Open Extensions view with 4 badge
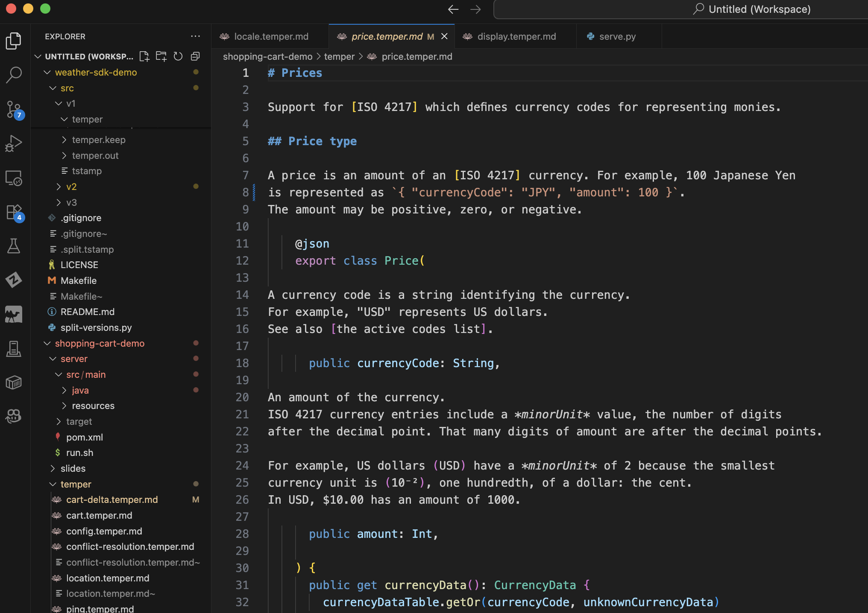The image size is (868, 613). pos(14,212)
